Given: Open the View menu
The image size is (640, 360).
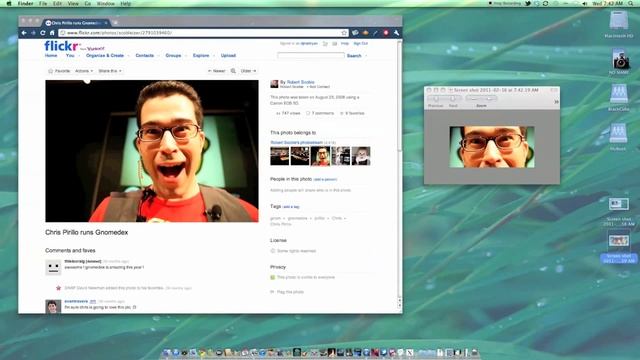Looking at the screenshot, I should [x=73, y=3].
